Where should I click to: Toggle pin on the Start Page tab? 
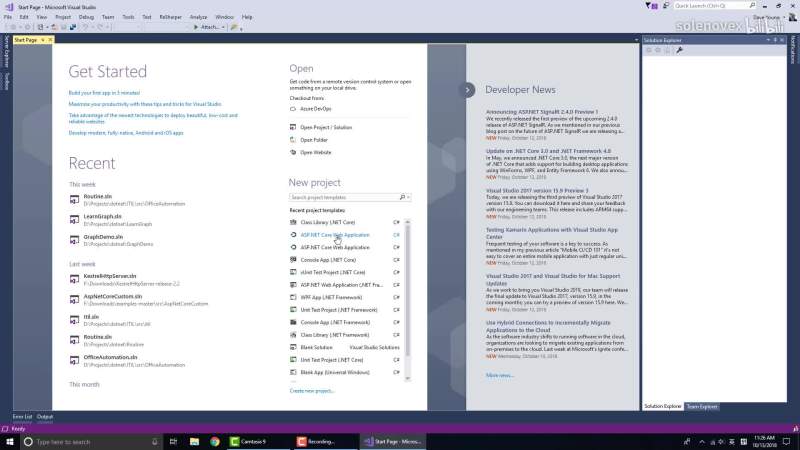click(43, 40)
